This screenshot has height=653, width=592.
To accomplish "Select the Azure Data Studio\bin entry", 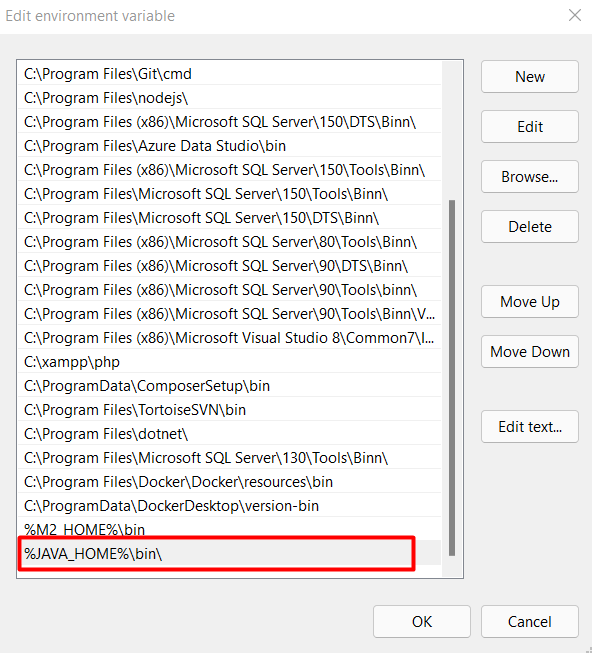I will 229,146.
